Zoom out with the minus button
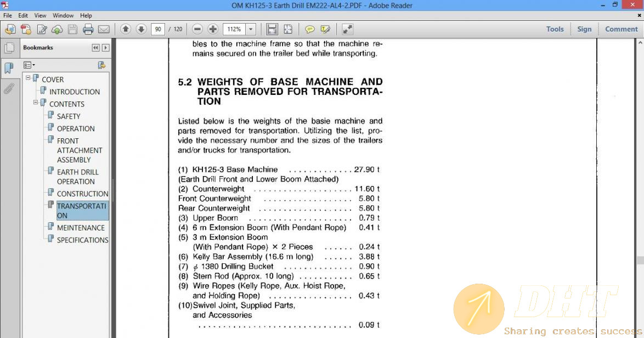 click(x=197, y=29)
